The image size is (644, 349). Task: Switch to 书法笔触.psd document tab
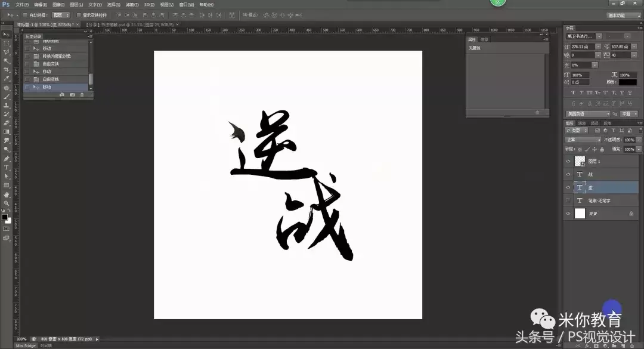click(x=130, y=24)
